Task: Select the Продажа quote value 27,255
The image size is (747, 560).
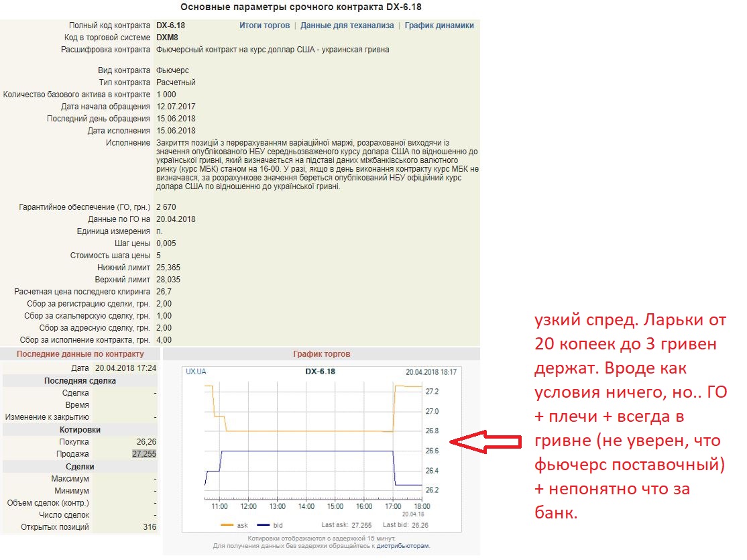Action: pos(144,454)
